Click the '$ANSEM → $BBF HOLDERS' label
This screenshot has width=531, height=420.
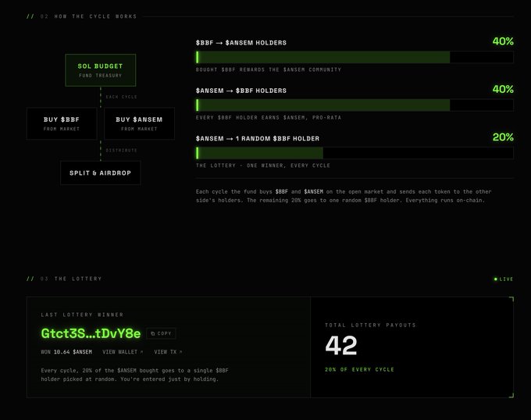click(241, 91)
